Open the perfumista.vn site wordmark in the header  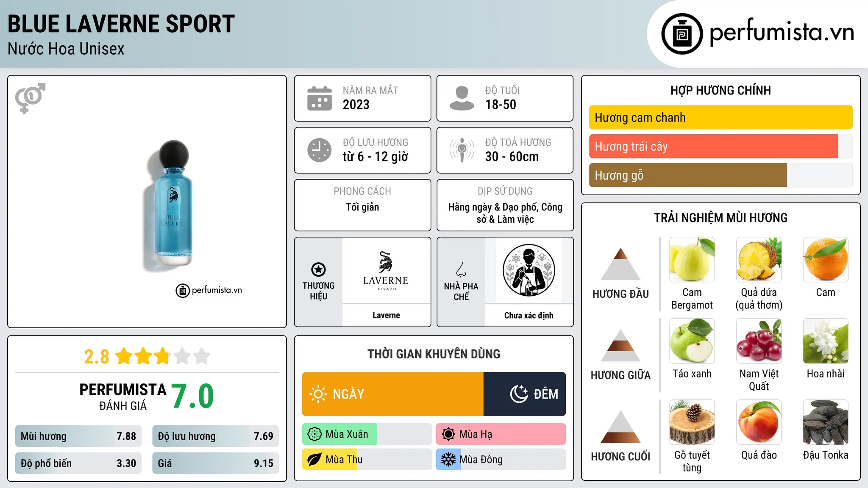(782, 33)
